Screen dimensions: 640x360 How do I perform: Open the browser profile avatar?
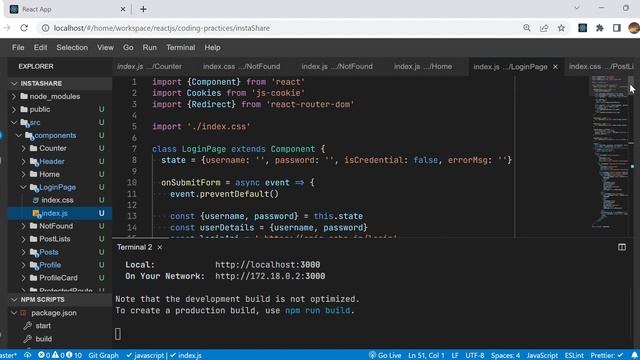tap(634, 28)
